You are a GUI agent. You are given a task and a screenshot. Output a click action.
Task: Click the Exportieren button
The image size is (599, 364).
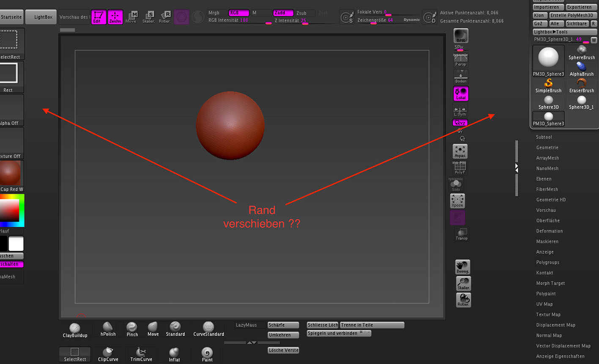579,7
